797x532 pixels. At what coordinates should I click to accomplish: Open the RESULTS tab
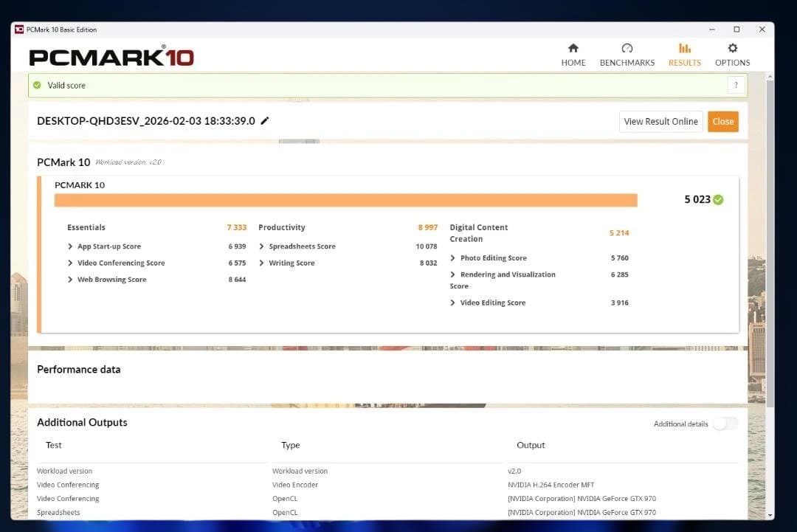(684, 55)
